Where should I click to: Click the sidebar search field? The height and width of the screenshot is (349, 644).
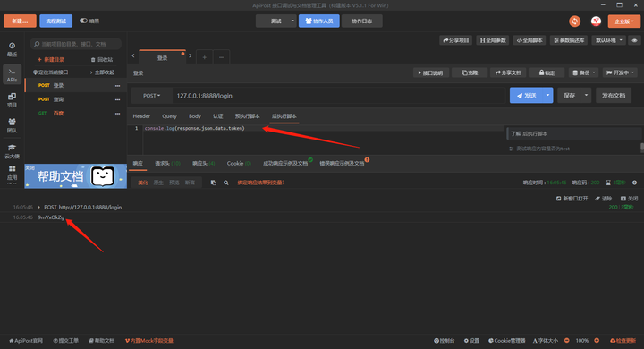(76, 44)
